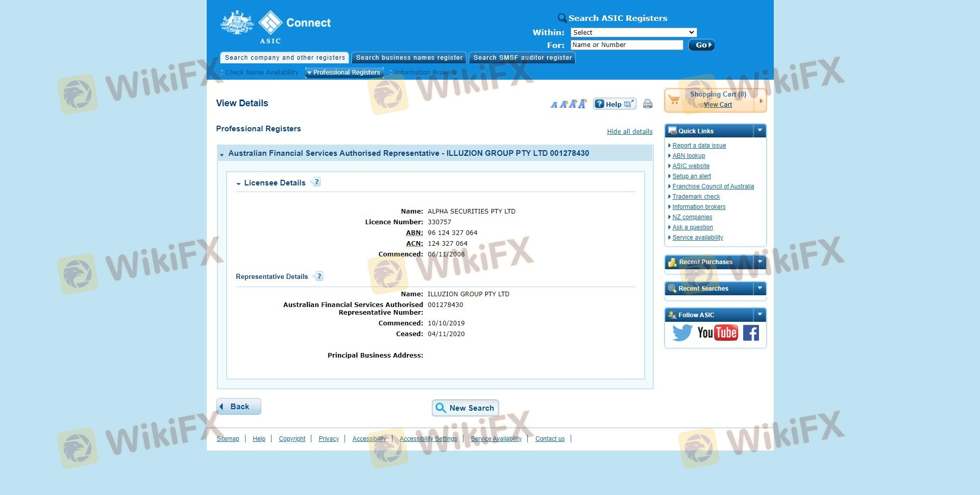Screen dimensions: 980x495
Task: Click the shopping cart icon
Action: click(x=674, y=100)
